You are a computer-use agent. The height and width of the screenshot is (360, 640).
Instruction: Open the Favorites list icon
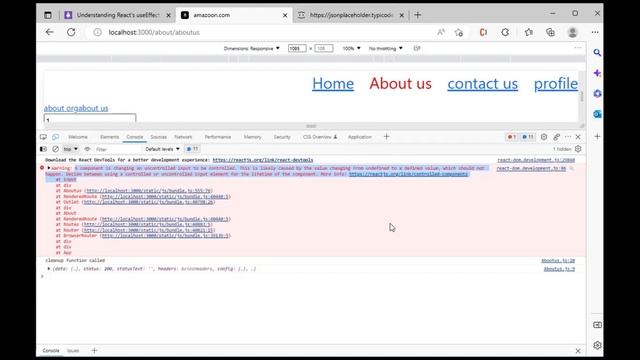[529, 32]
